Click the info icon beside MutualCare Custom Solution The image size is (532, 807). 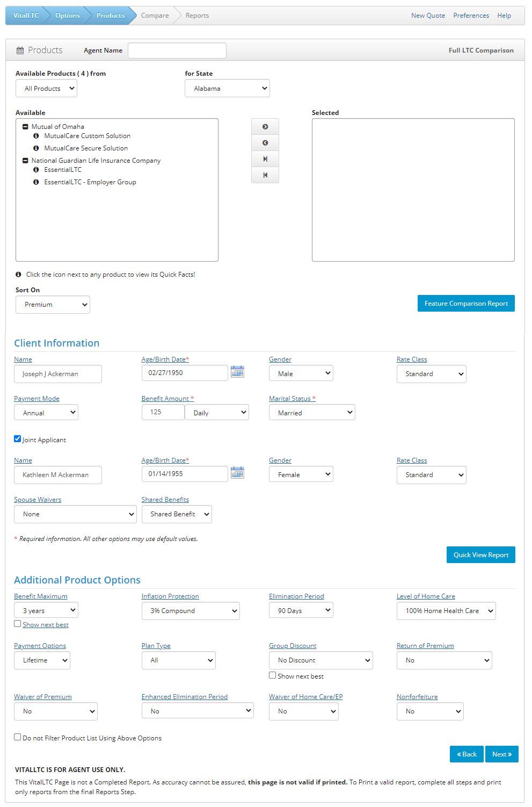pyautogui.click(x=35, y=136)
